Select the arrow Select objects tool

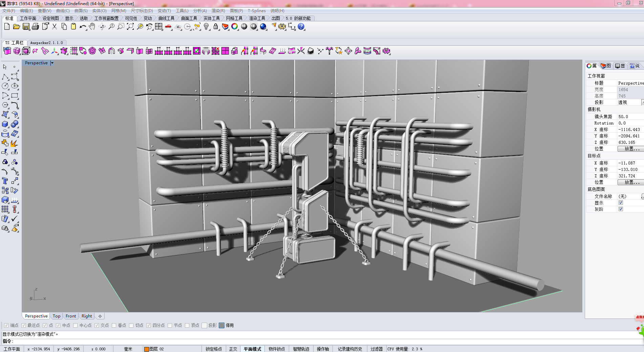point(5,67)
